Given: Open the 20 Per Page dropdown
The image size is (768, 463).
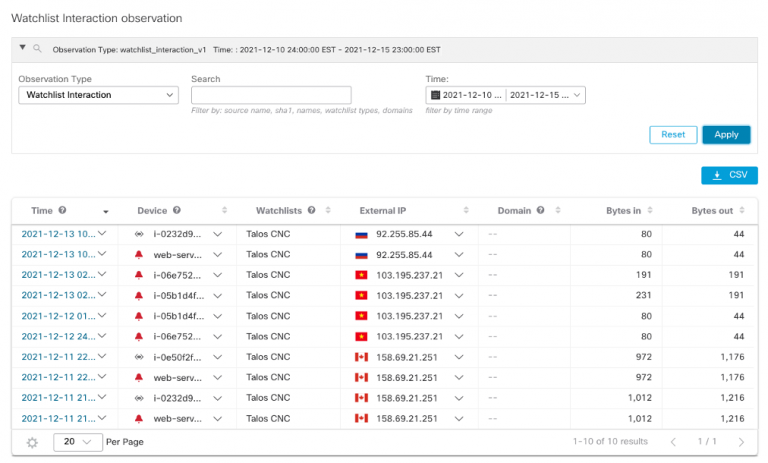Looking at the screenshot, I should [x=77, y=442].
